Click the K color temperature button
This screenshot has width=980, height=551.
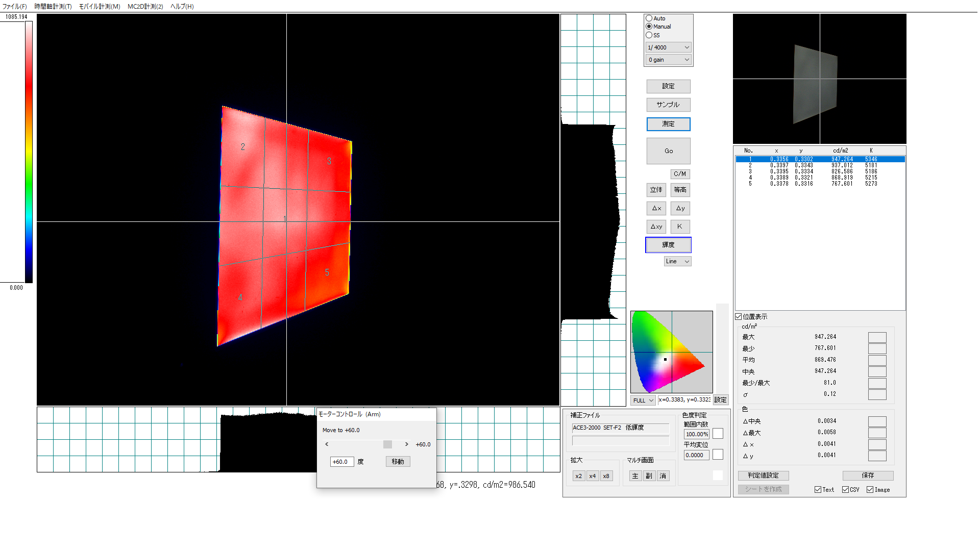tap(680, 227)
